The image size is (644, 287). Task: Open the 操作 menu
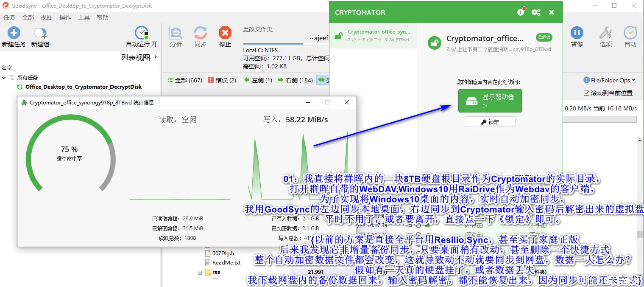[x=65, y=17]
